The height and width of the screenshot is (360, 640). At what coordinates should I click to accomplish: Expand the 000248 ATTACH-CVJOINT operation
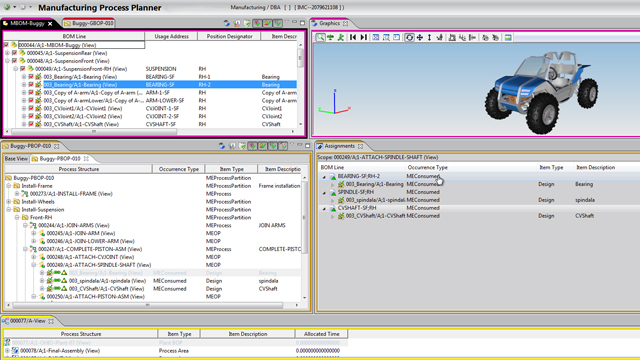[x=33, y=257]
